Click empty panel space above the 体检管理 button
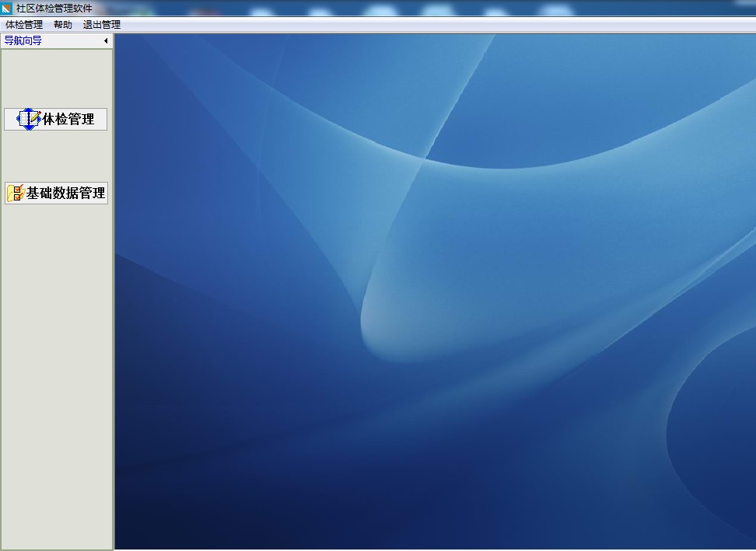 [56, 78]
